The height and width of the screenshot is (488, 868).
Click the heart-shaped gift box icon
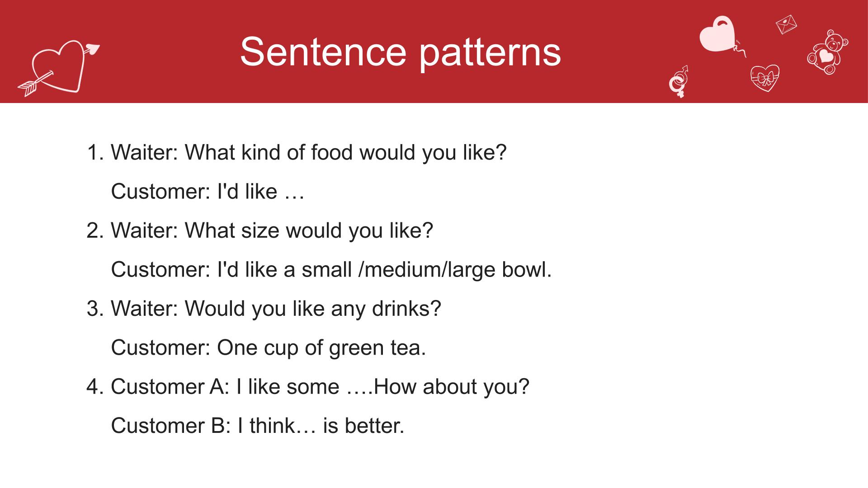click(x=765, y=78)
